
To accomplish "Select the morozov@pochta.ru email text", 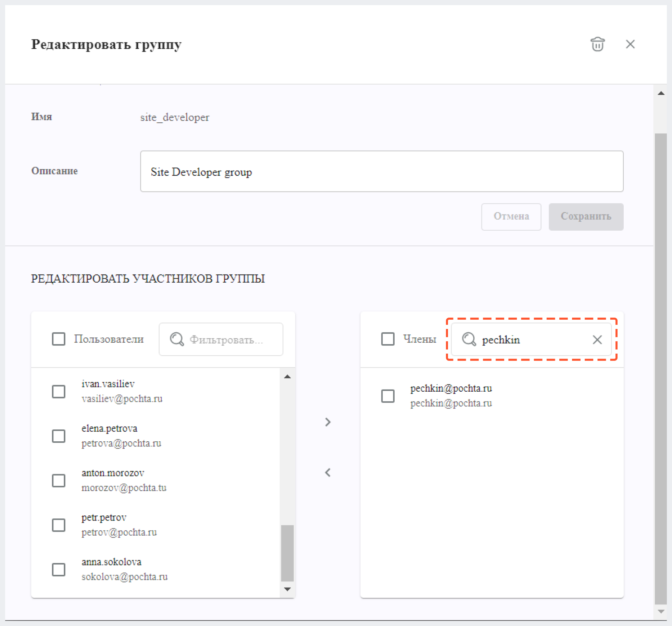I will pos(124,488).
